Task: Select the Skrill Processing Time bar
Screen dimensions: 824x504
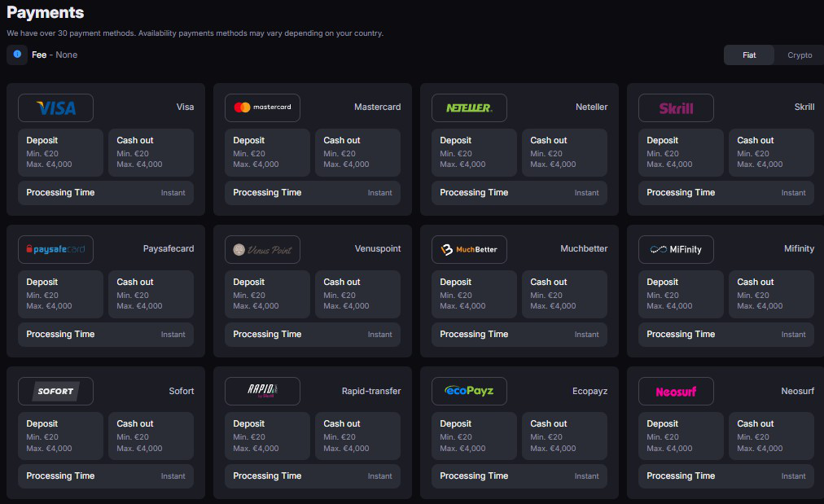Action: 725,192
